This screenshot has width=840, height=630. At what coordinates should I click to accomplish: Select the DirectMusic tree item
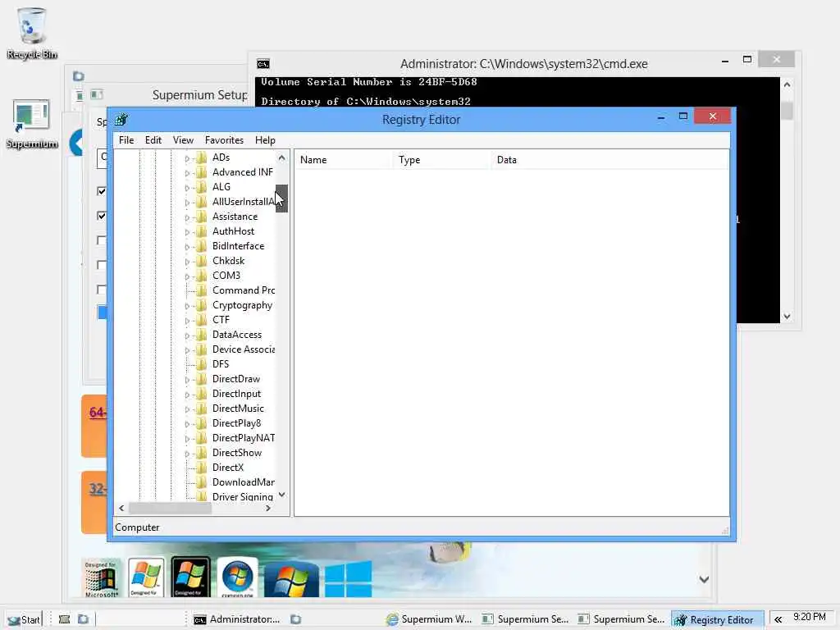[x=238, y=409]
